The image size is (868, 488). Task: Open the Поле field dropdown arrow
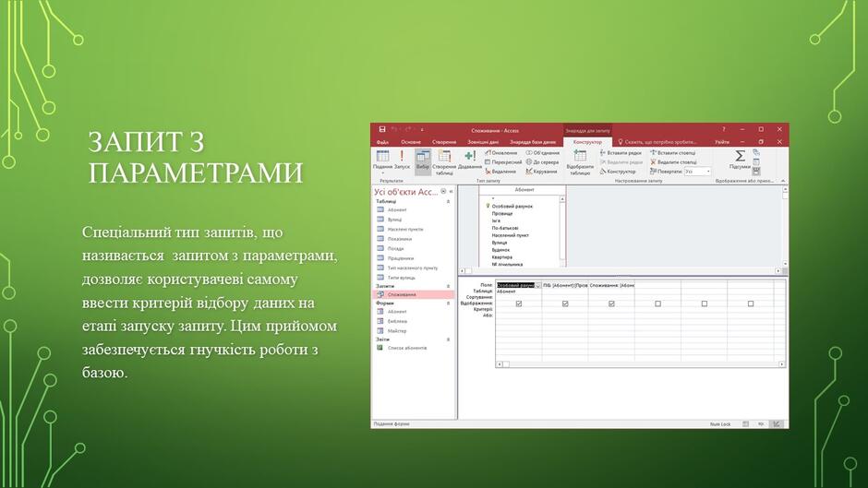point(538,285)
